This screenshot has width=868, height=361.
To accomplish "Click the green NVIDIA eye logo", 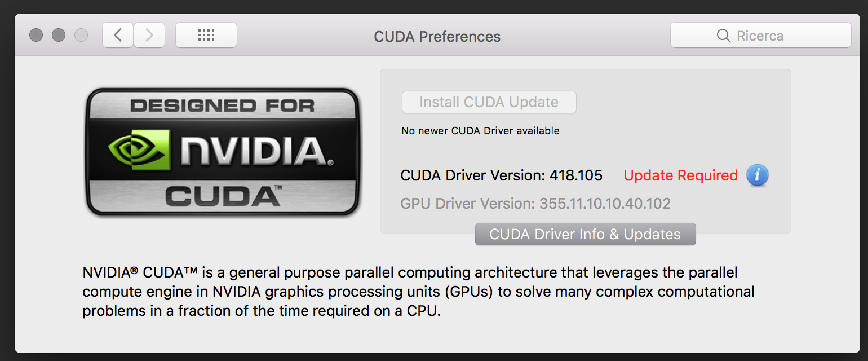I will coord(138,149).
